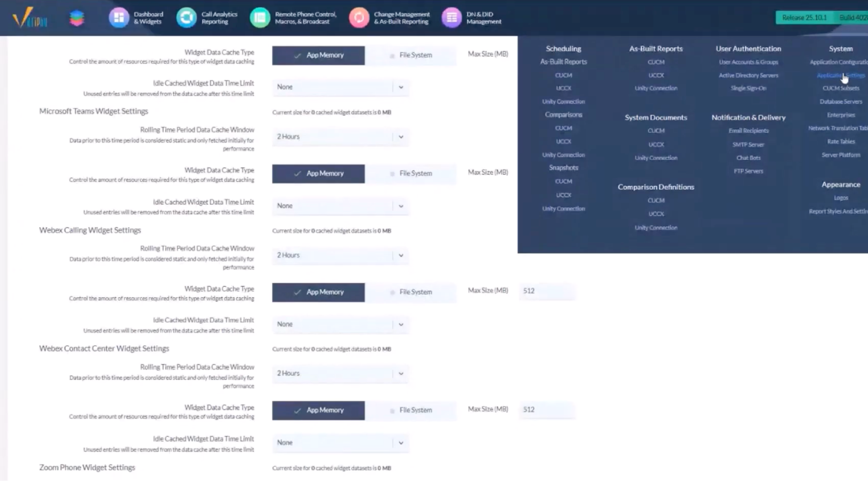Open User Accounts & Groups menu item

748,62
